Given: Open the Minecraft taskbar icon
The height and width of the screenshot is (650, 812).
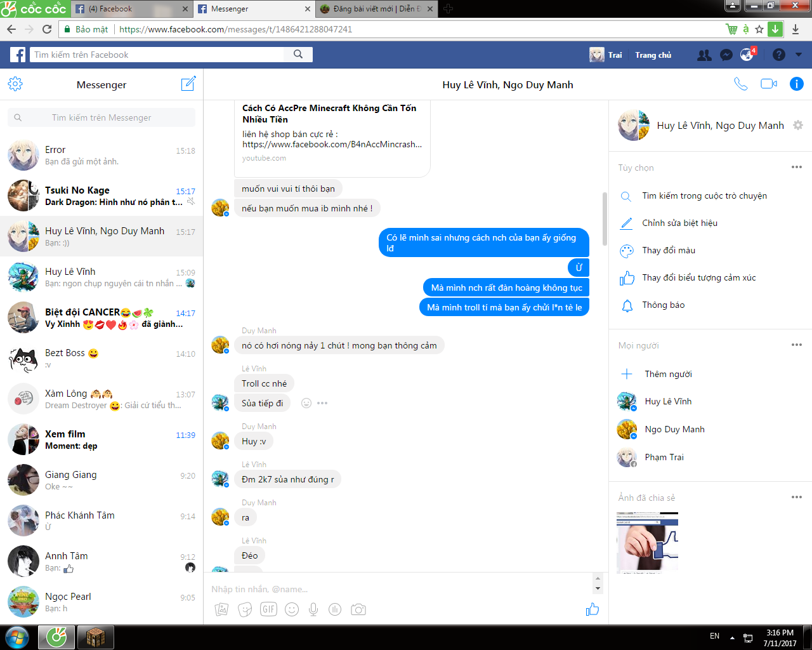Looking at the screenshot, I should point(95,637).
